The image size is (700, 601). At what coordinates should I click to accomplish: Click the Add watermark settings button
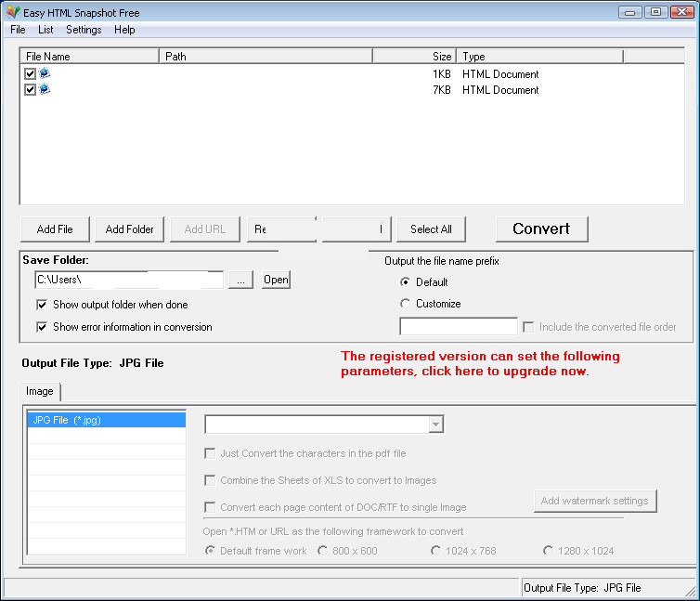595,501
